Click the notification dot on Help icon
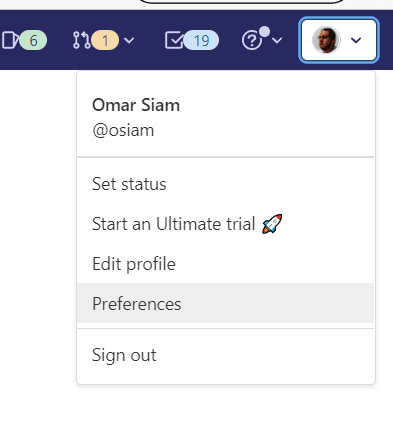Screen dimensions: 393x447 click(264, 32)
